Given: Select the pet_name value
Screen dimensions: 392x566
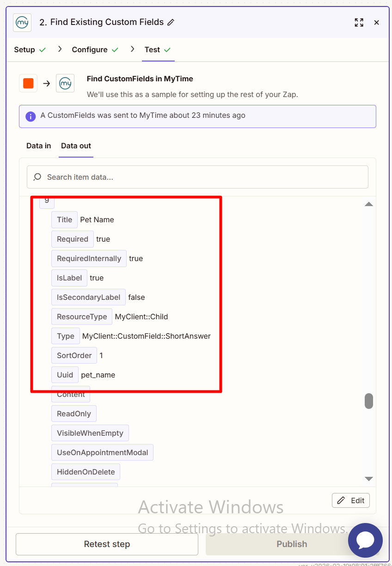Looking at the screenshot, I should point(98,375).
